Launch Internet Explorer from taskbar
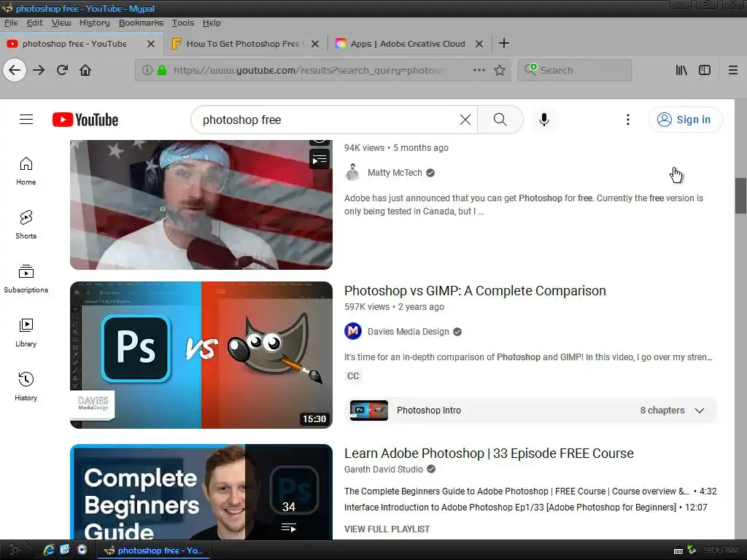This screenshot has height=560, width=747. 49,550
